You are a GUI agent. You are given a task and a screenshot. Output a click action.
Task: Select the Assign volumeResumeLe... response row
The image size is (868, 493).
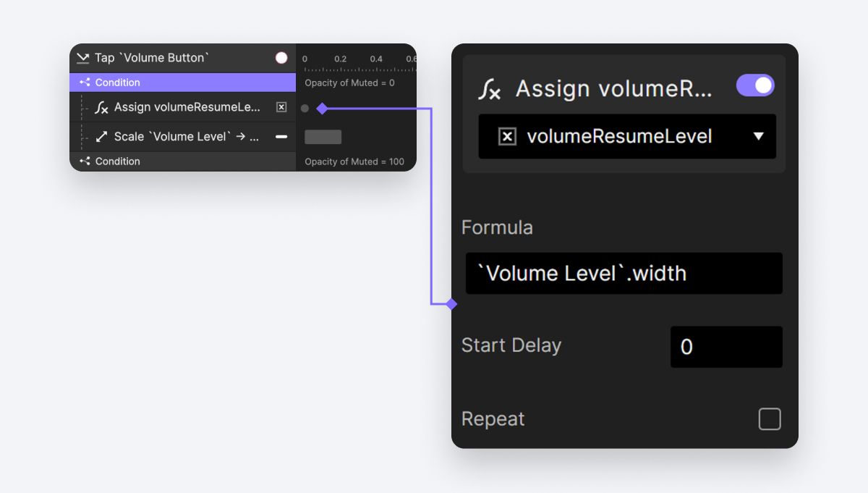click(x=183, y=107)
